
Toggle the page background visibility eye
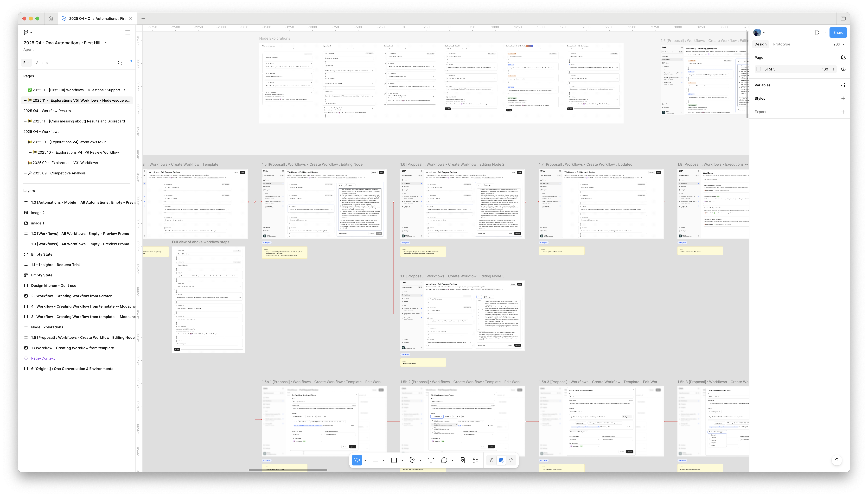point(843,69)
